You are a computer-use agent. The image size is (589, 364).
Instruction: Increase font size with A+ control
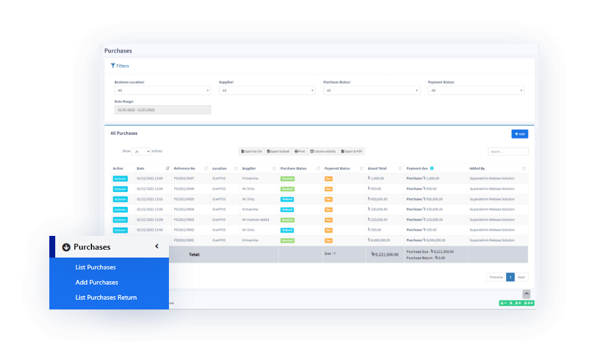[518, 303]
